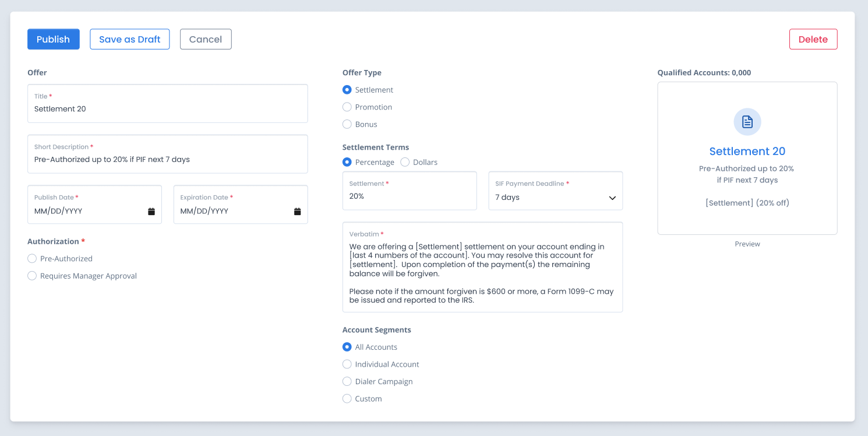Click the Title input field
868x436 pixels.
[167, 109]
